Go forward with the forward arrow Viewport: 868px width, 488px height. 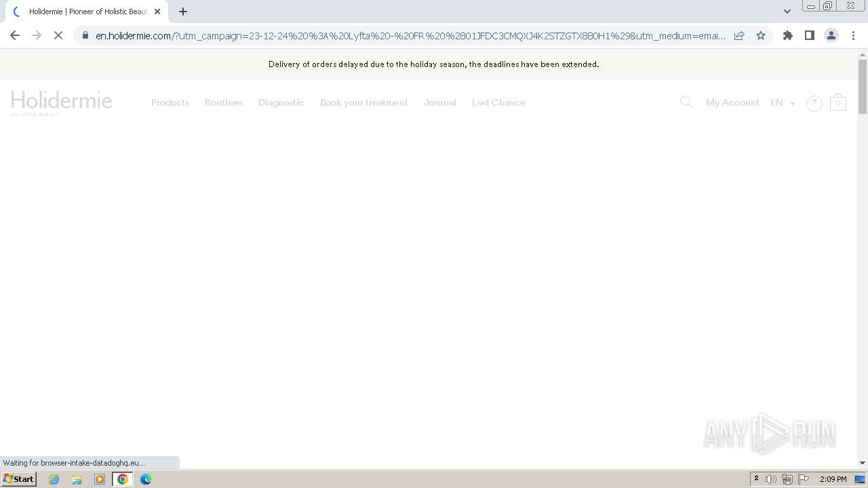click(x=37, y=35)
